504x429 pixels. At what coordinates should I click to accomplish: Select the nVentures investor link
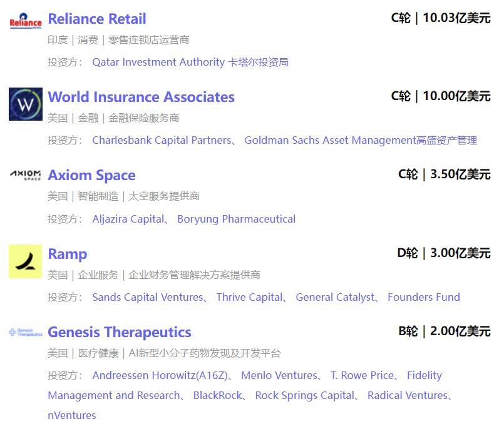(72, 415)
